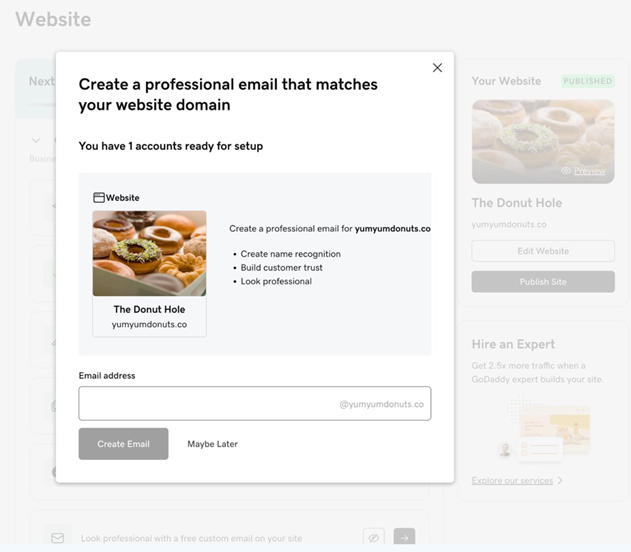Click the Website browser-window icon in card
The width and height of the screenshot is (631, 552).
click(x=99, y=198)
